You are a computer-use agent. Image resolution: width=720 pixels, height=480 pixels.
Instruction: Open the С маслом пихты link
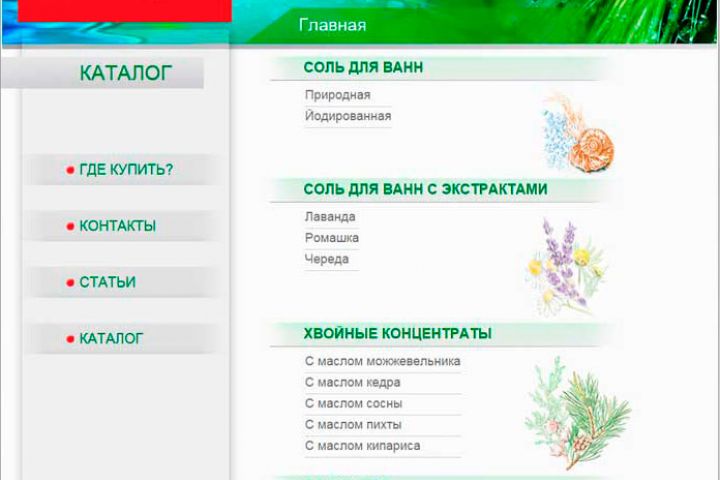353,424
